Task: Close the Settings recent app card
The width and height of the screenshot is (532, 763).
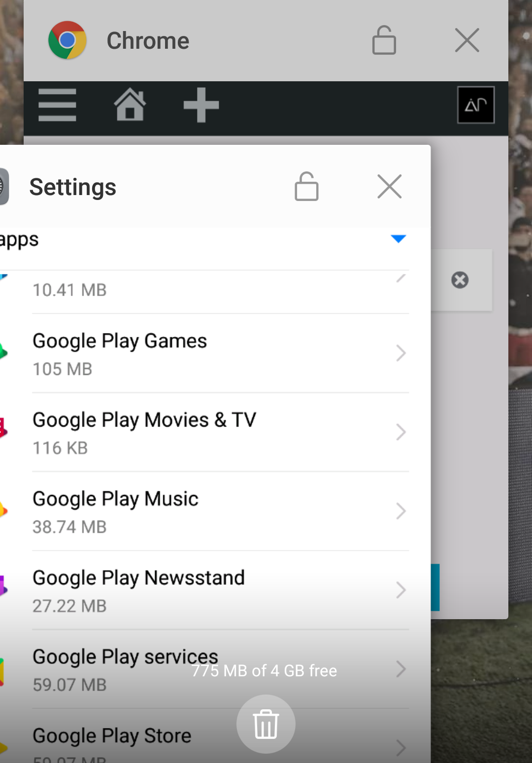Action: click(390, 186)
